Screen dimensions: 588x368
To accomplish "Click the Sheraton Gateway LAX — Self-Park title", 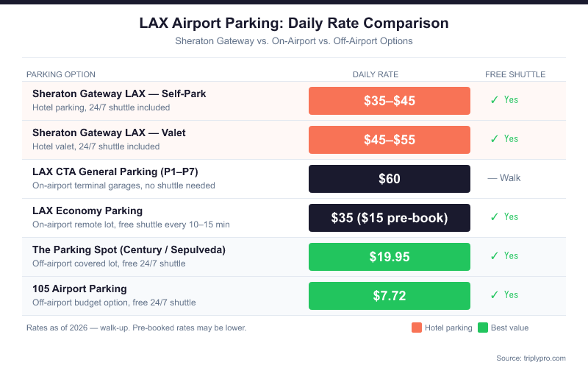I will 119,94.
